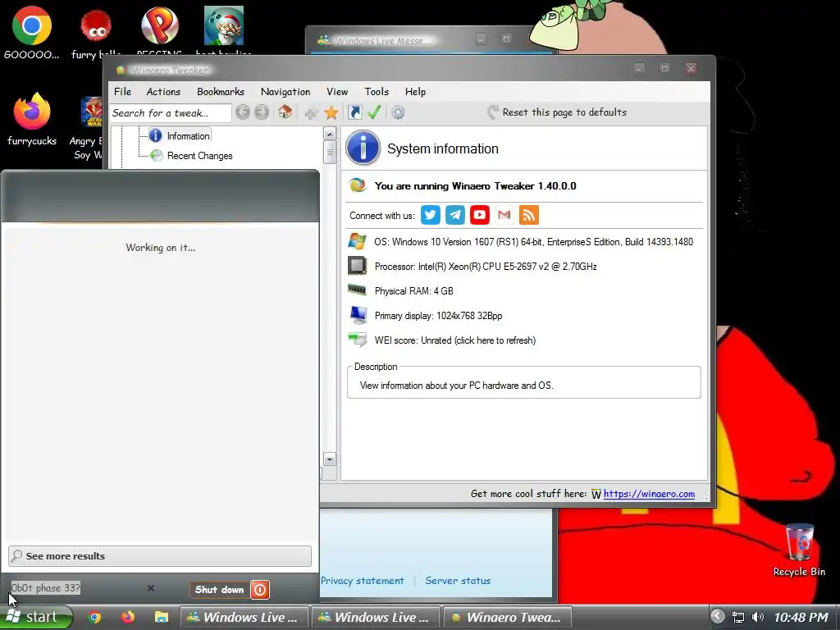
Task: Open the Peggle desktop game icon
Action: click(x=160, y=25)
